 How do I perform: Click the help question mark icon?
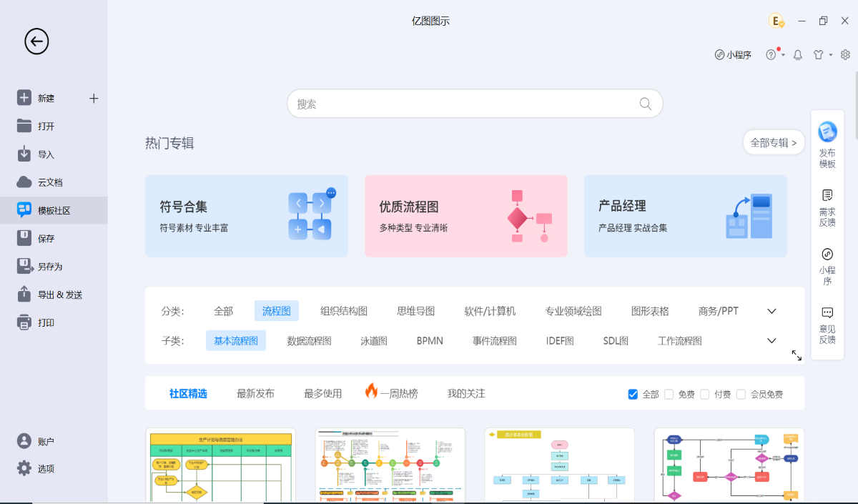[771, 54]
